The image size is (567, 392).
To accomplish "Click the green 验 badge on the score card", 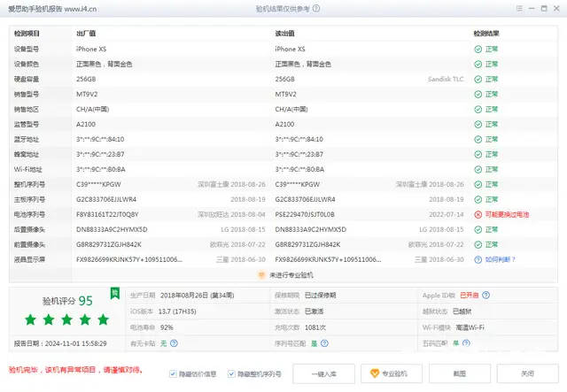I will [115, 293].
